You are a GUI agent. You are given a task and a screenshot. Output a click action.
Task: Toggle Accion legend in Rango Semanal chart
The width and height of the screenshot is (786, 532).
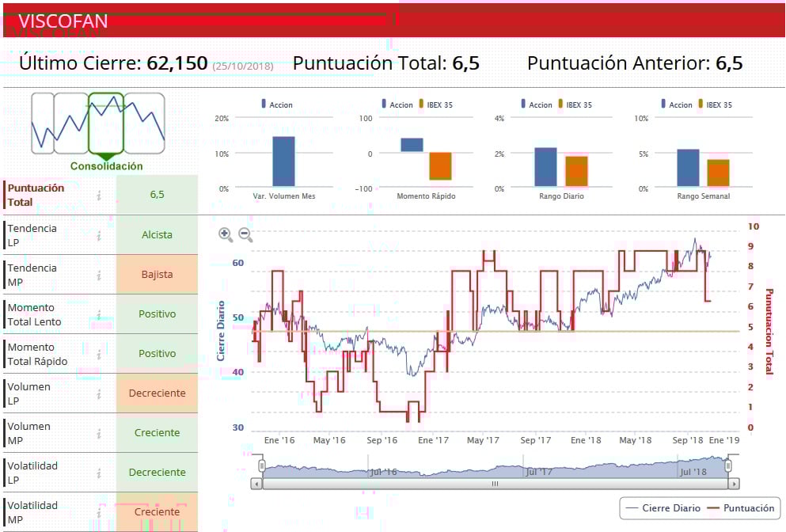pos(677,104)
